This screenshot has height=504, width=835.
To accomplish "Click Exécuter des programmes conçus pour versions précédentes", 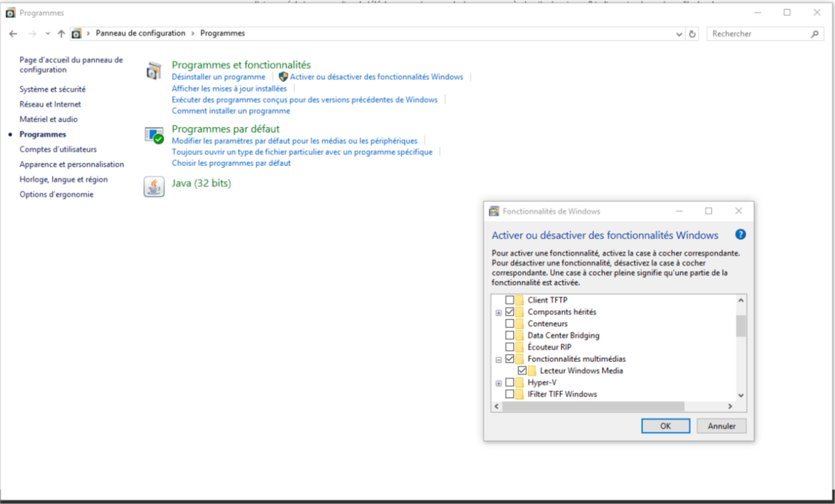I will [x=305, y=100].
